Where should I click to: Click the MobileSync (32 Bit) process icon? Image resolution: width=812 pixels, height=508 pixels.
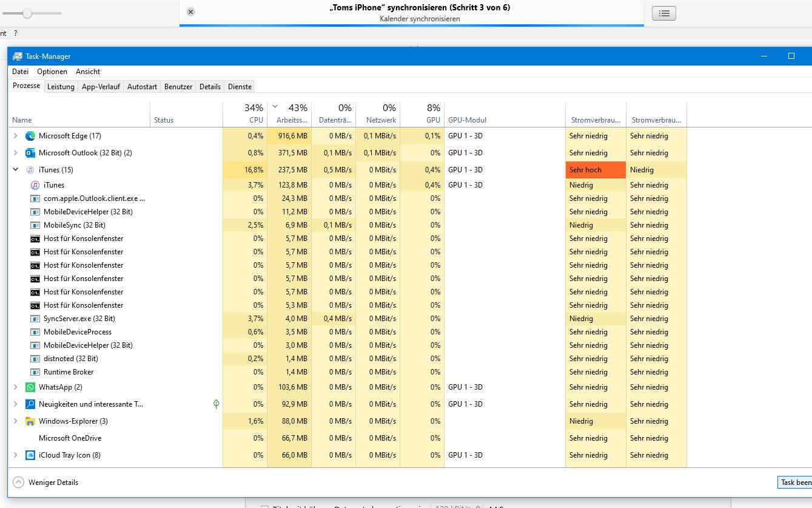click(35, 225)
